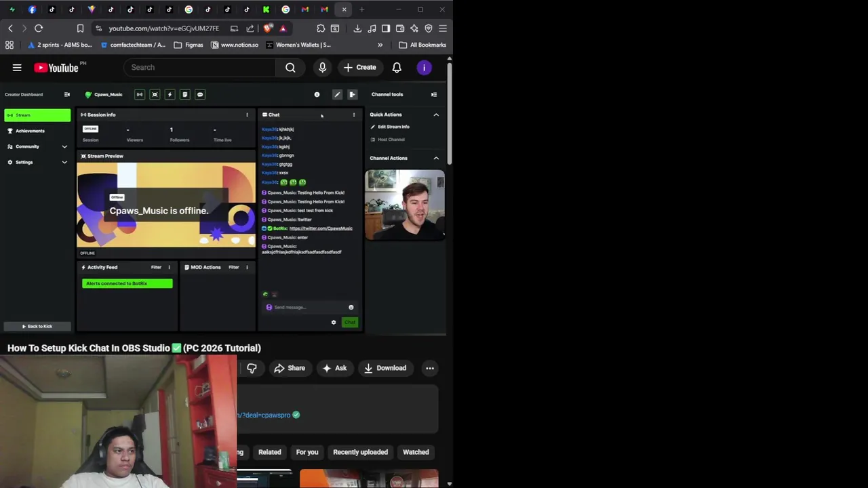Open the Chat panel kebab menu in the video

[353, 115]
